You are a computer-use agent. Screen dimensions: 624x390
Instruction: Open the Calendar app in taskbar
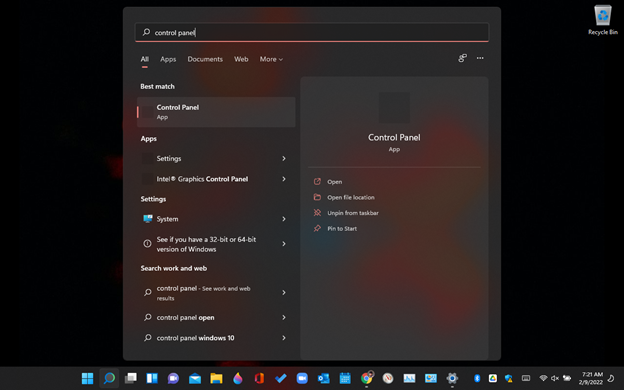click(345, 378)
